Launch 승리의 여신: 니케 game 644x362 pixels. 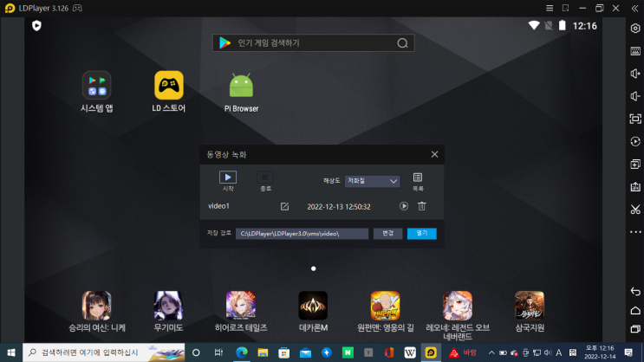click(x=96, y=312)
